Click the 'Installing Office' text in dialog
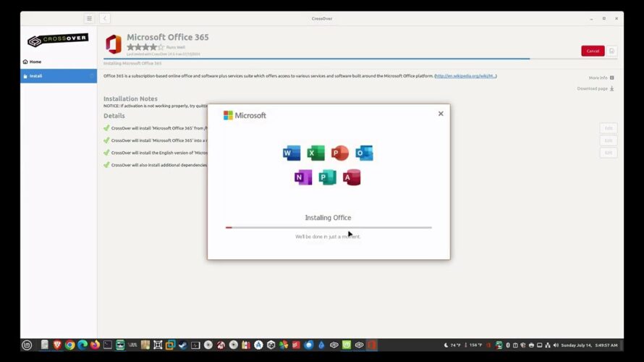Viewport: 644px width, 362px height. tap(329, 218)
